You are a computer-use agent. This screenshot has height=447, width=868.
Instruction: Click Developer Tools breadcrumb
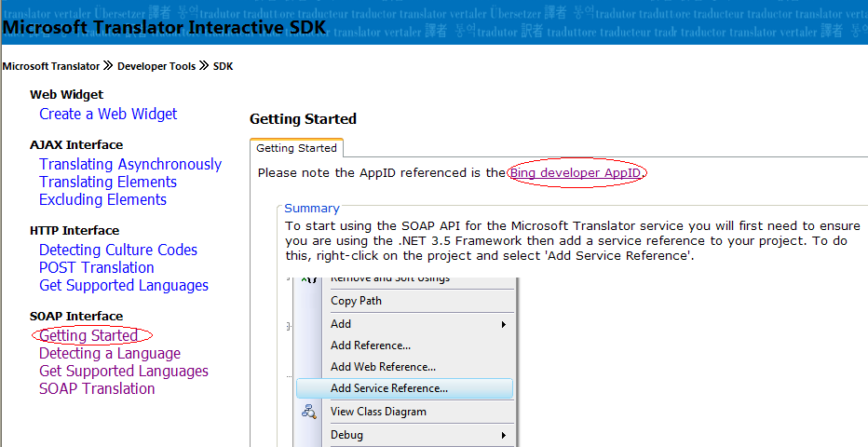(156, 66)
